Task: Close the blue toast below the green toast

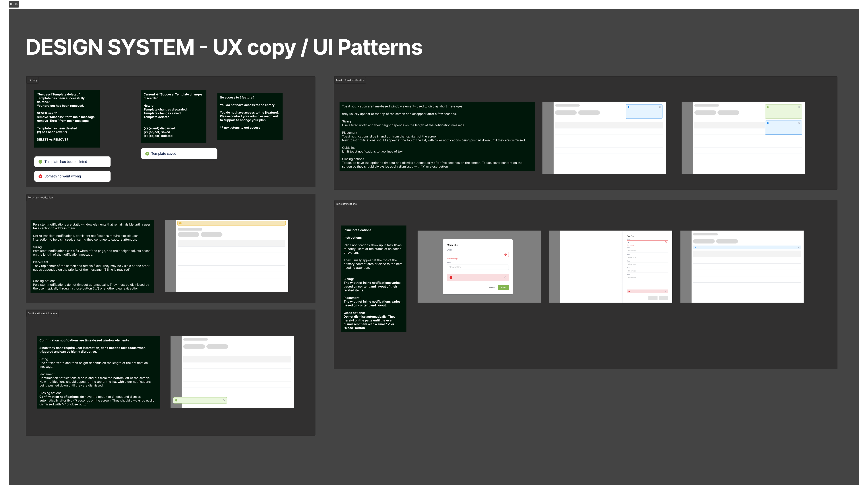Action: point(799,123)
